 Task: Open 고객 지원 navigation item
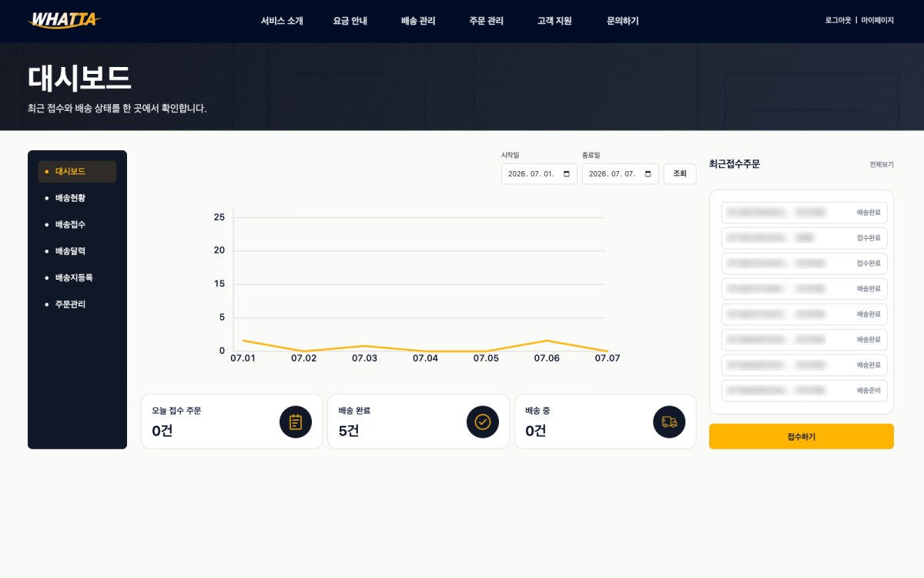point(554,21)
